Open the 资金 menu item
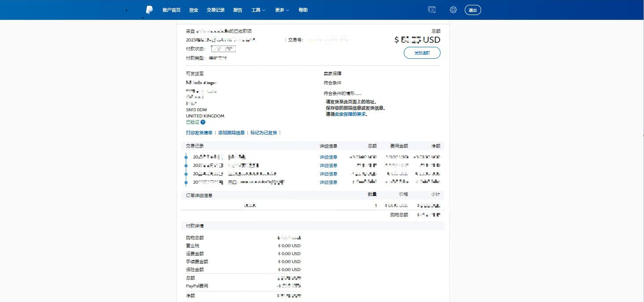 193,10
